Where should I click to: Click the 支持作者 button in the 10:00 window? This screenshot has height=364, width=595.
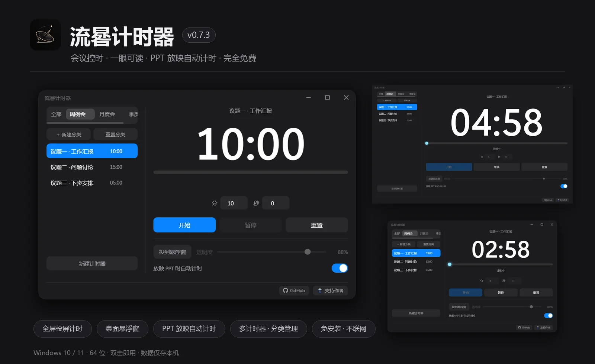point(330,290)
